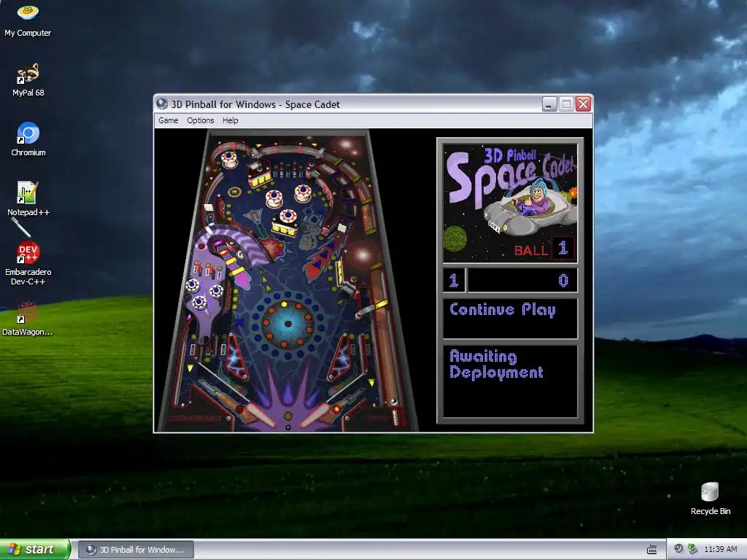
Task: Minimize the 3D Pinball window
Action: (549, 104)
